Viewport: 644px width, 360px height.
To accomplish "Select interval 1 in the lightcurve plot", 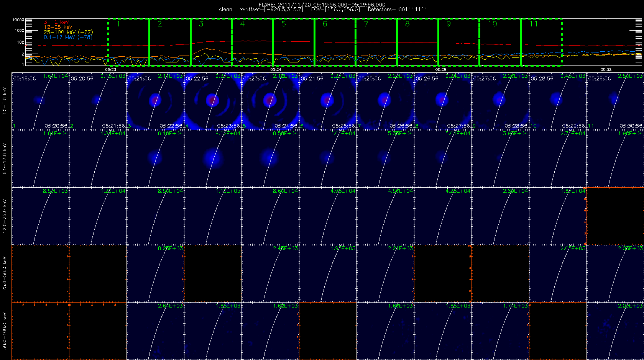I will click(x=128, y=42).
